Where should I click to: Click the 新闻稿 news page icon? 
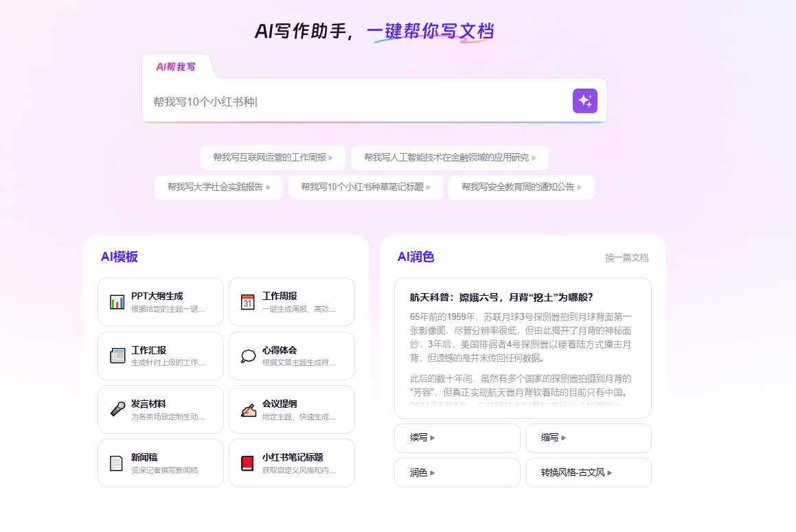pyautogui.click(x=117, y=463)
